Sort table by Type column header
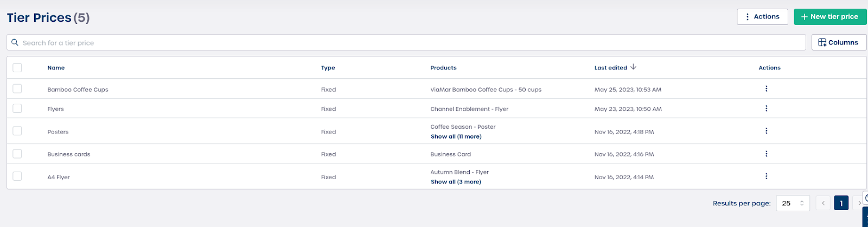This screenshot has height=227, width=868. coord(328,68)
